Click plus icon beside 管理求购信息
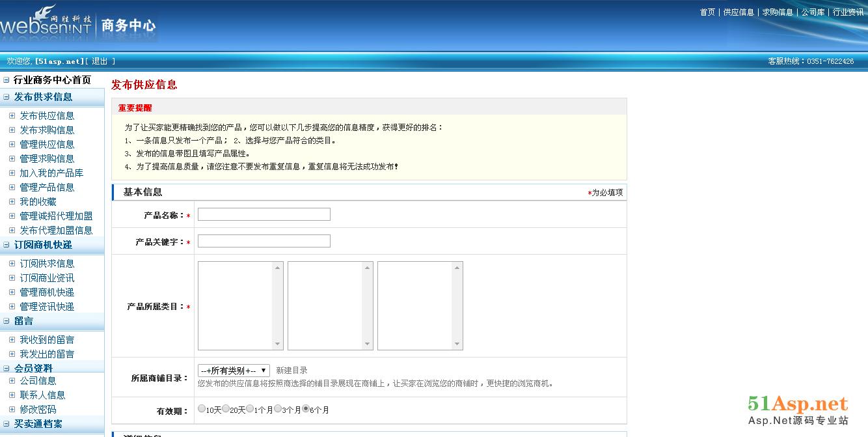Screen dimensions: 868x437 pos(12,159)
